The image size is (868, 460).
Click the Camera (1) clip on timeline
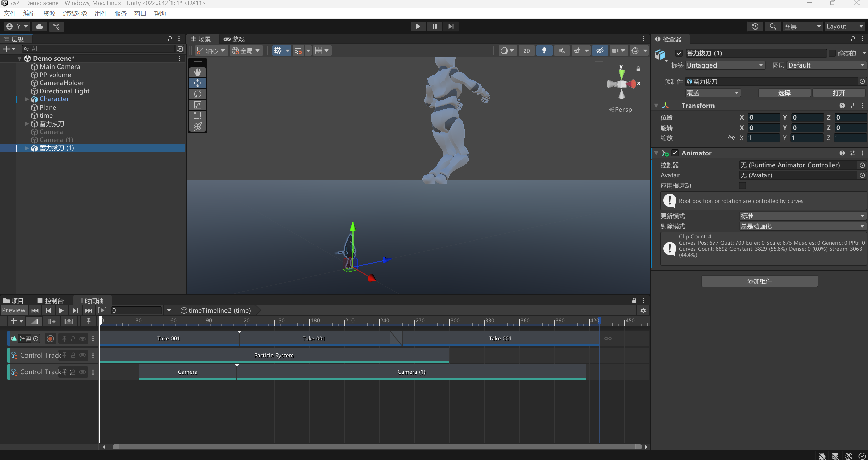click(x=411, y=372)
